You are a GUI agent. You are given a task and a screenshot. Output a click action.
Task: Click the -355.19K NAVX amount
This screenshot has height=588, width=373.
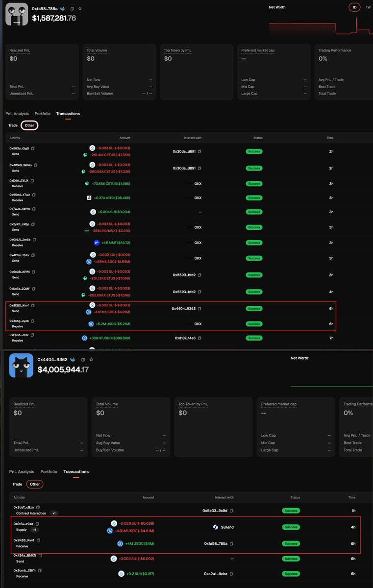tap(110, 230)
